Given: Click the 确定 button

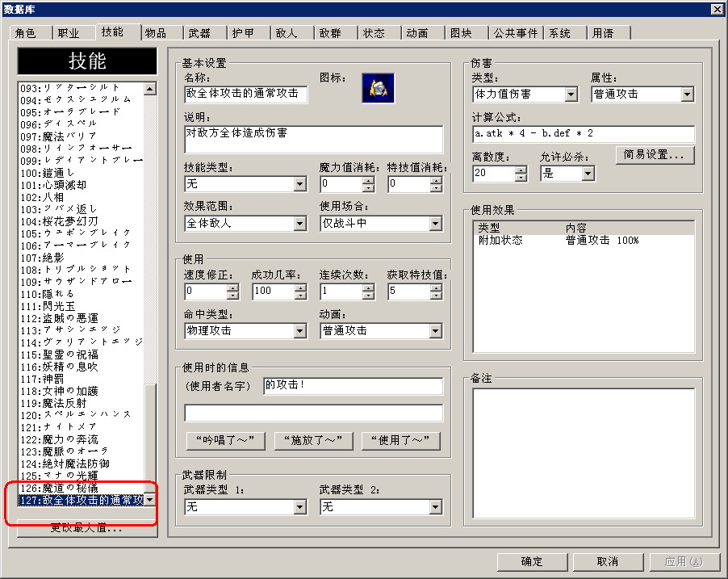Looking at the screenshot, I should click(x=532, y=562).
